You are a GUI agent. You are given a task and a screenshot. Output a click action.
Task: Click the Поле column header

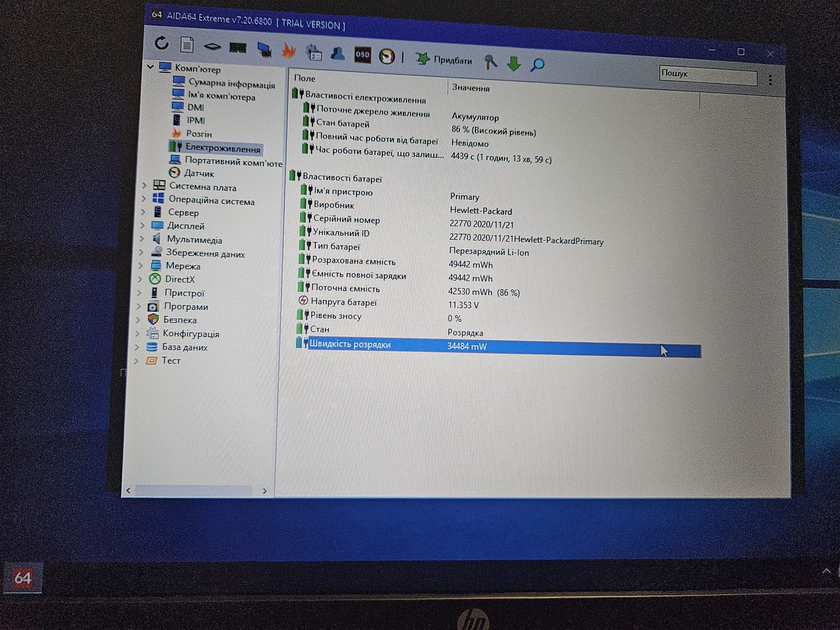click(x=305, y=78)
